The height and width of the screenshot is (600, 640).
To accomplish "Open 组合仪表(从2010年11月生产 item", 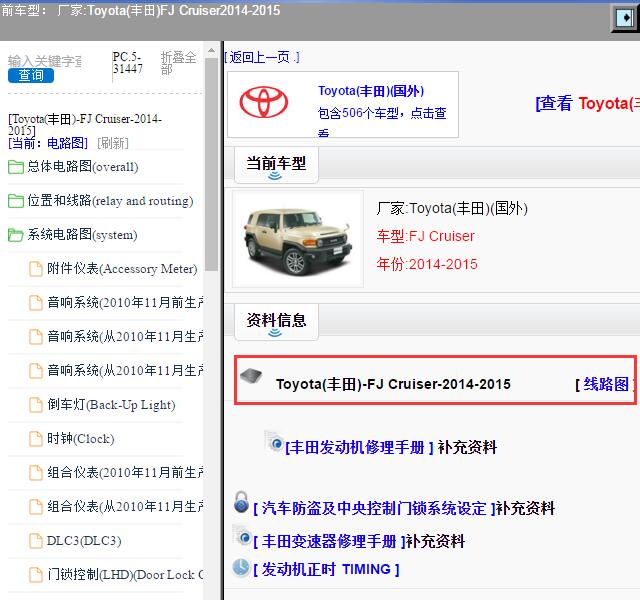I will 125,507.
